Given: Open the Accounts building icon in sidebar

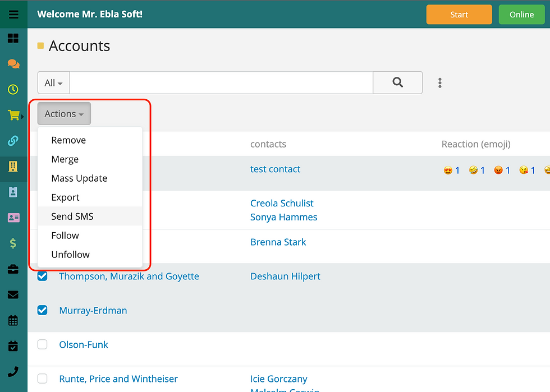Looking at the screenshot, I should click(13, 166).
